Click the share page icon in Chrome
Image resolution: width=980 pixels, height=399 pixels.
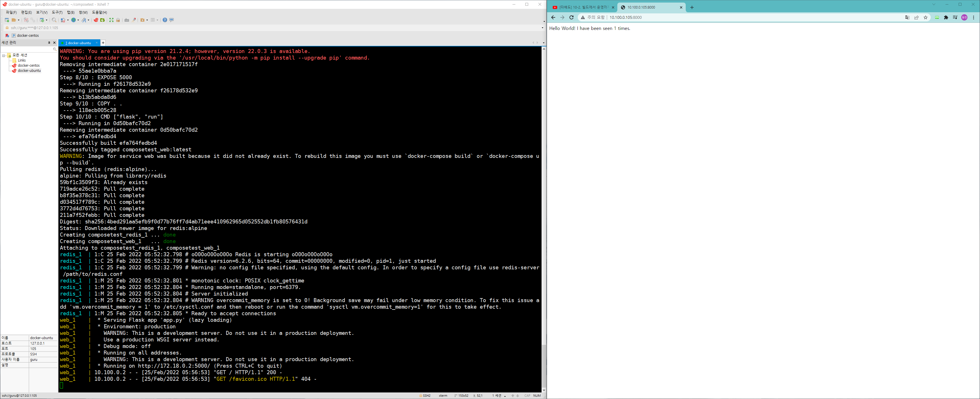coord(916,17)
